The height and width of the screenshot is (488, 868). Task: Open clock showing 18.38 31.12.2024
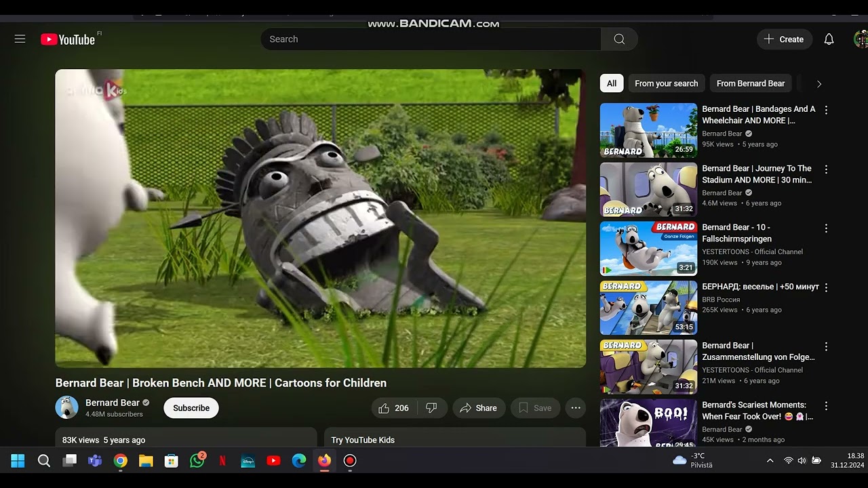[847, 461]
